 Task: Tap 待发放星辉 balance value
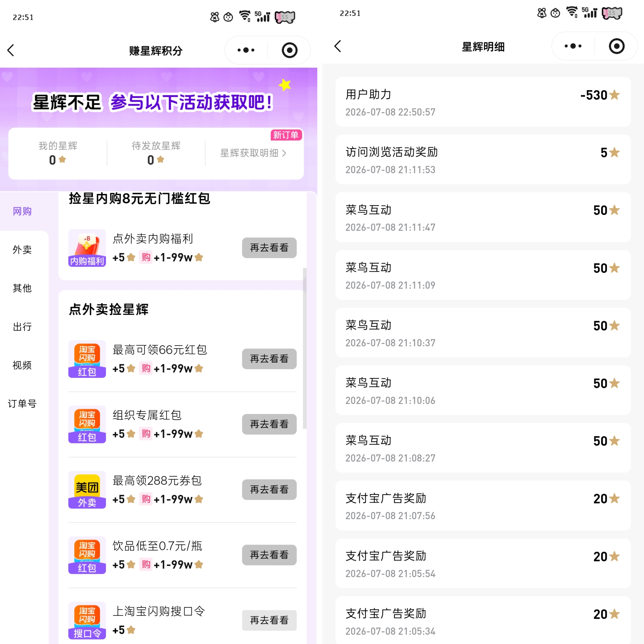coord(151,160)
